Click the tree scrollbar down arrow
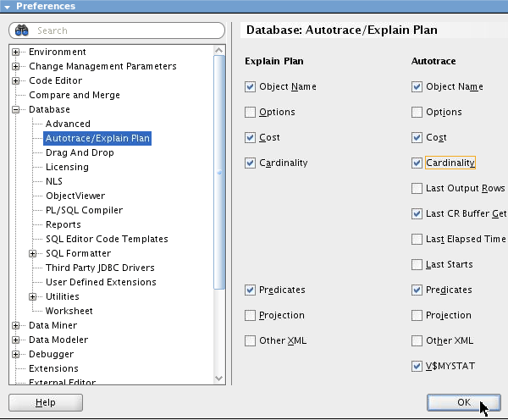 [x=220, y=378]
